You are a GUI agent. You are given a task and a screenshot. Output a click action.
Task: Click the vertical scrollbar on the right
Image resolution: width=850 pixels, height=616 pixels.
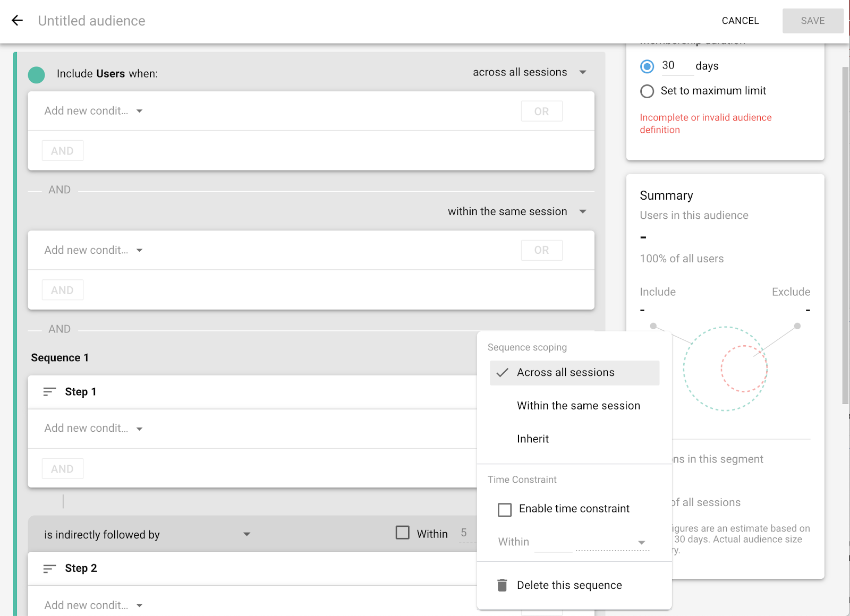(845, 234)
